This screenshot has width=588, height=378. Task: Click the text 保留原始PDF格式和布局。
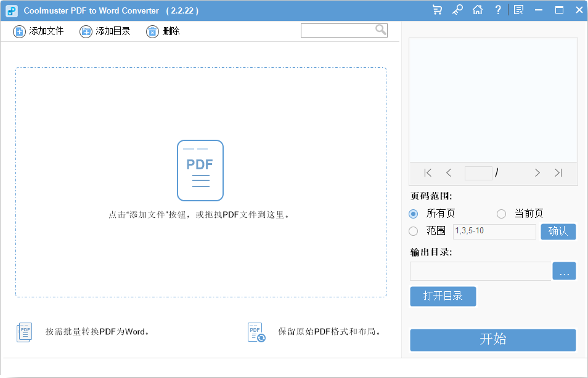coord(329,332)
